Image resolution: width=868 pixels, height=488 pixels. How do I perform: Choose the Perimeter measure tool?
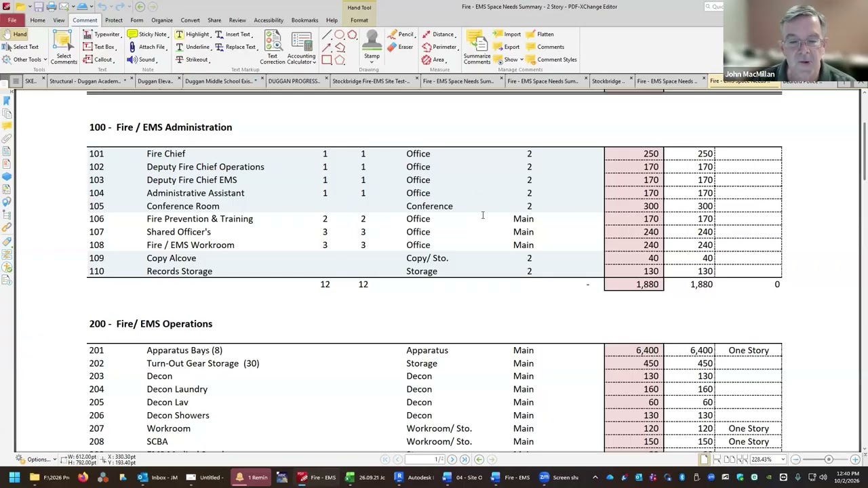(439, 47)
